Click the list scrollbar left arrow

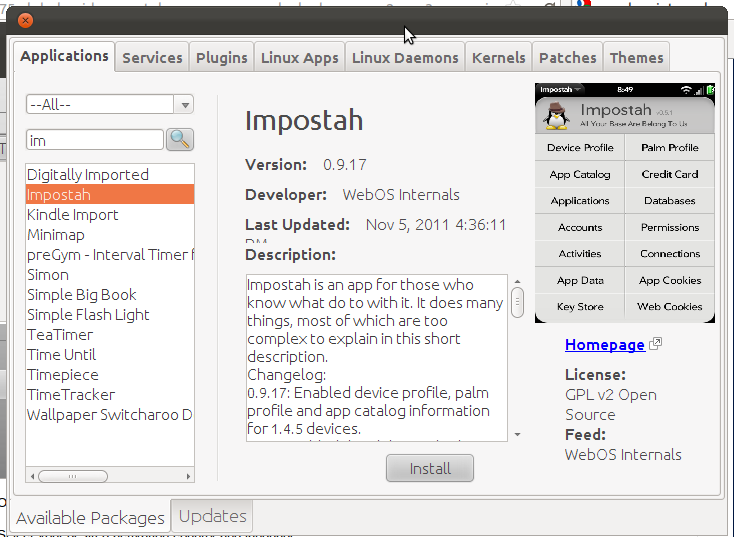32,476
